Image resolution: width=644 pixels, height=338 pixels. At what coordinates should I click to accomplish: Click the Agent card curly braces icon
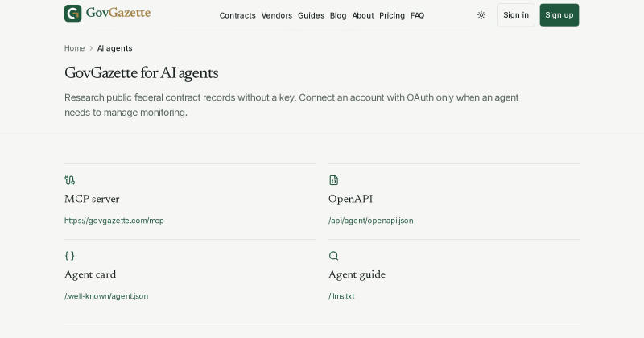pyautogui.click(x=70, y=256)
